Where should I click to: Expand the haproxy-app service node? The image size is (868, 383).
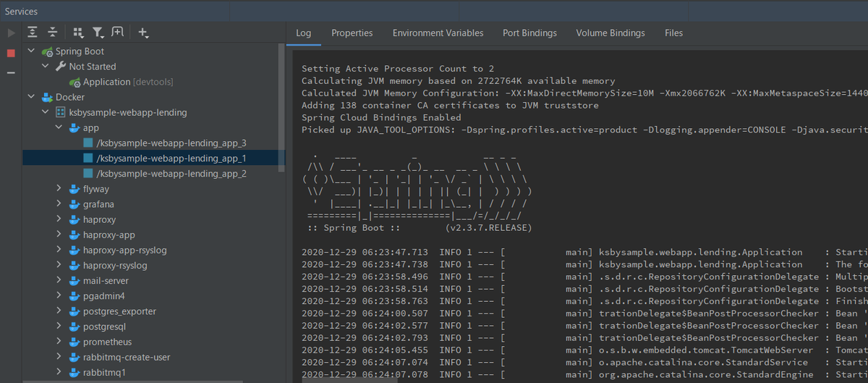pyautogui.click(x=59, y=235)
